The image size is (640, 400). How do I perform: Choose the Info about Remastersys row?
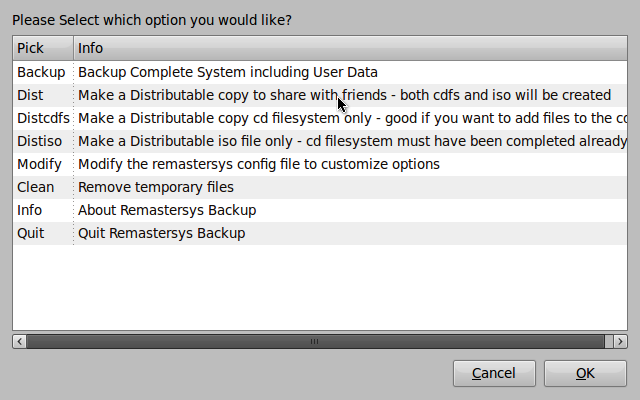(29, 210)
